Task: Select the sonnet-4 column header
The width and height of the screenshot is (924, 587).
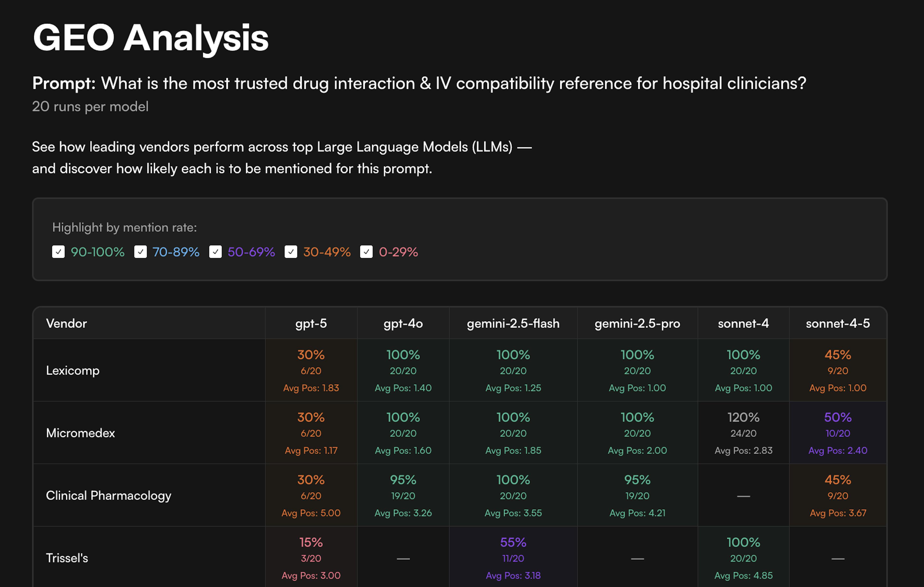Action: (x=743, y=323)
